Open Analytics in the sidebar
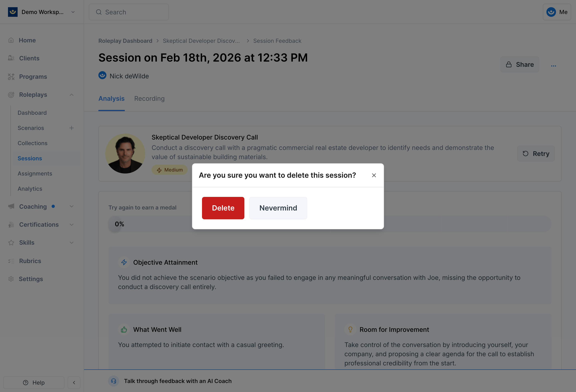The width and height of the screenshot is (576, 392). (x=30, y=189)
